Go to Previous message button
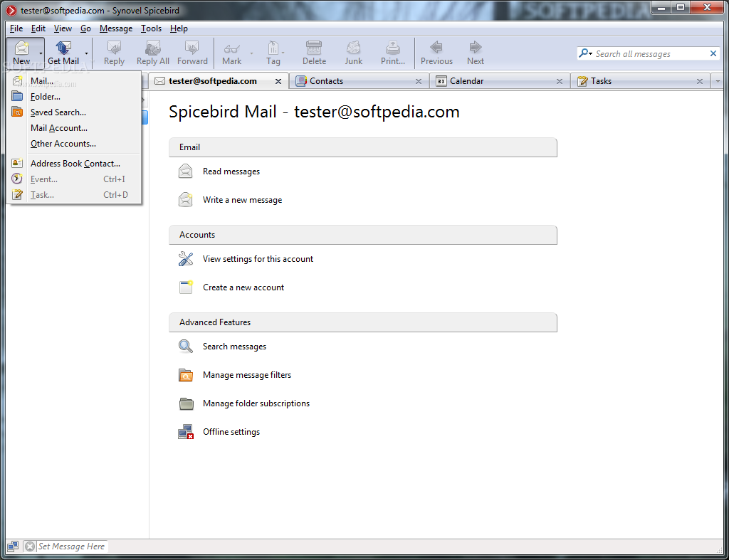The width and height of the screenshot is (729, 560). point(436,53)
